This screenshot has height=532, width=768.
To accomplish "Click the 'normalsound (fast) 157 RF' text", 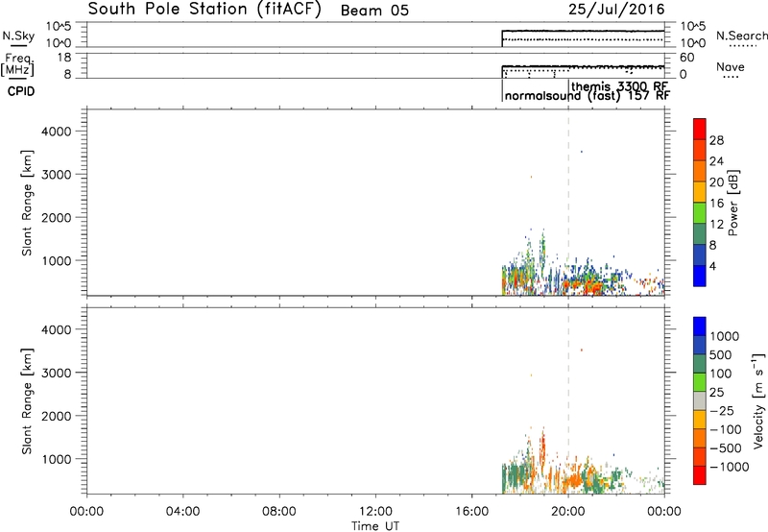I will (588, 95).
